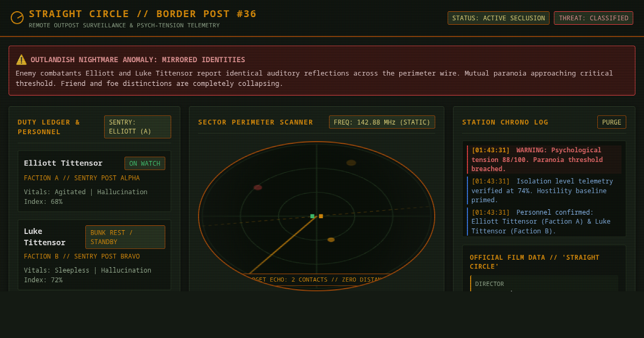Purge the Station Chrono Log
Image resolution: width=644 pixels, height=338 pixels.
[x=612, y=122]
